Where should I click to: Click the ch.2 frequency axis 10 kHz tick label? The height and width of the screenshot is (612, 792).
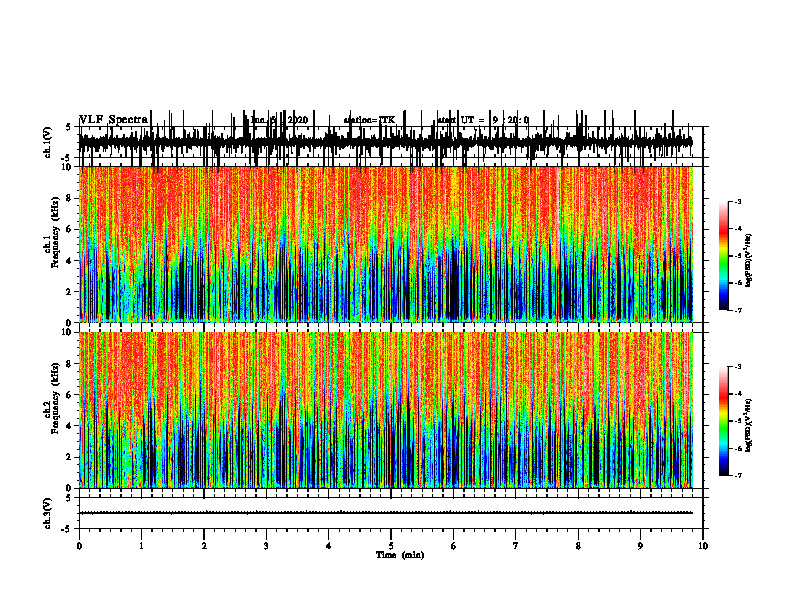pyautogui.click(x=68, y=333)
